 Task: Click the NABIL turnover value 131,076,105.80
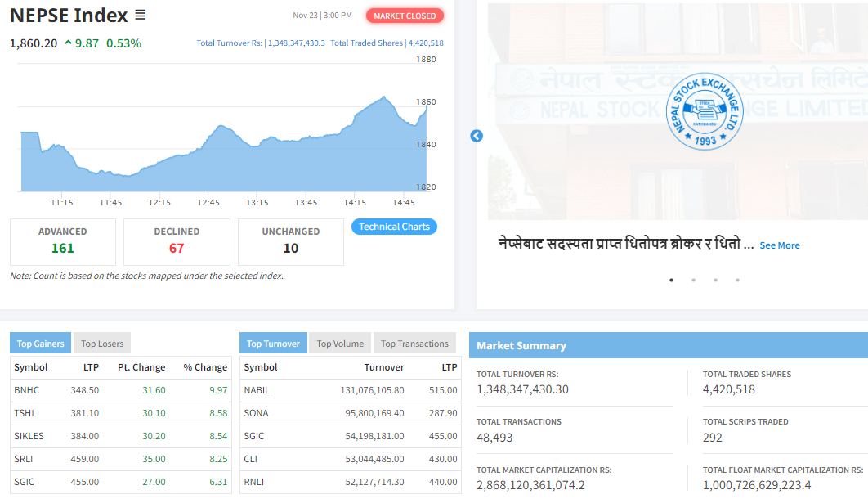click(372, 390)
